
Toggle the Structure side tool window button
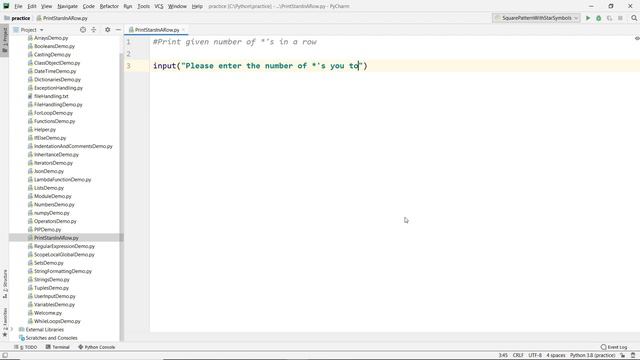pyautogui.click(x=5, y=284)
